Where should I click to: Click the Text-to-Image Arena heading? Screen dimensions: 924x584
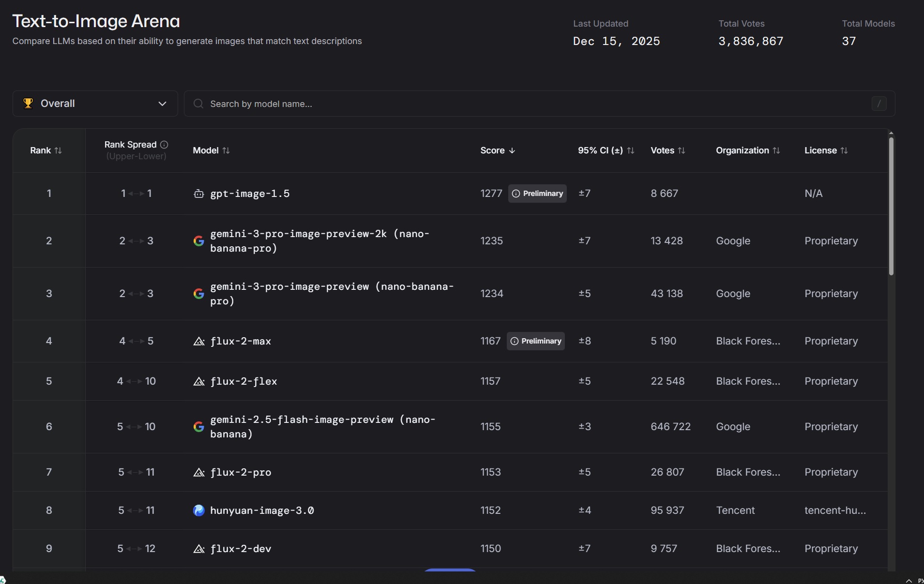tap(96, 21)
